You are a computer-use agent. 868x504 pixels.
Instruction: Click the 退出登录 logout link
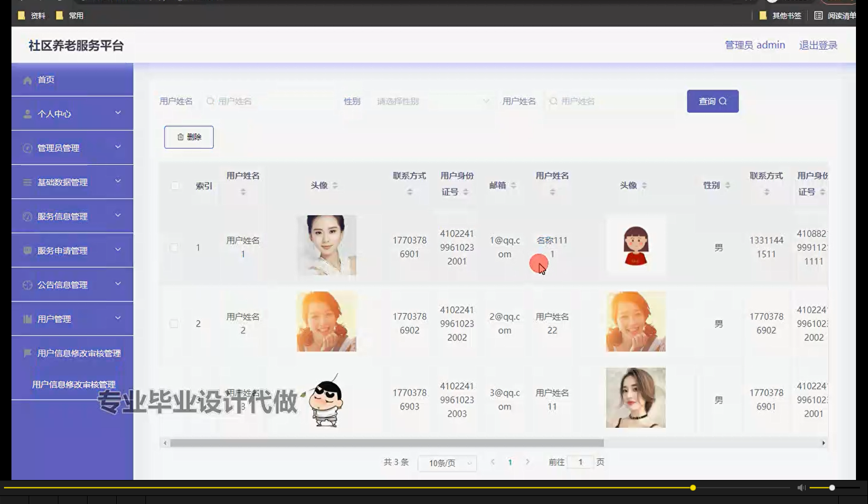[x=818, y=45]
